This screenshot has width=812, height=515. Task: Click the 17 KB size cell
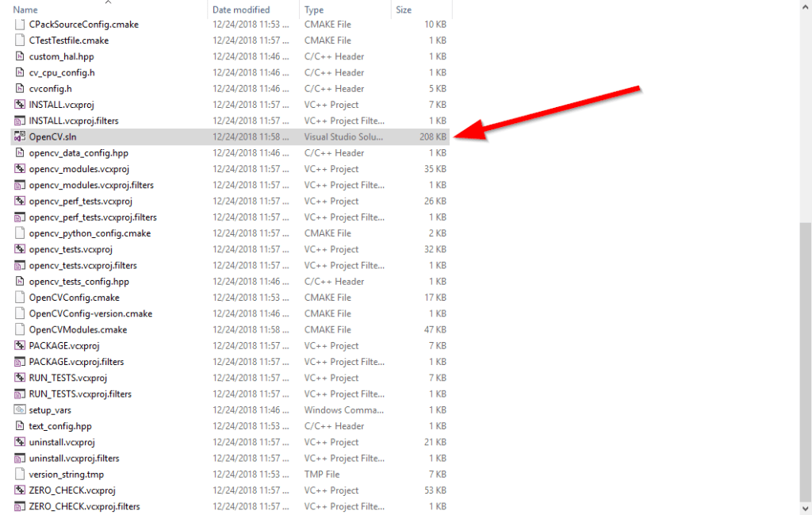[435, 298]
